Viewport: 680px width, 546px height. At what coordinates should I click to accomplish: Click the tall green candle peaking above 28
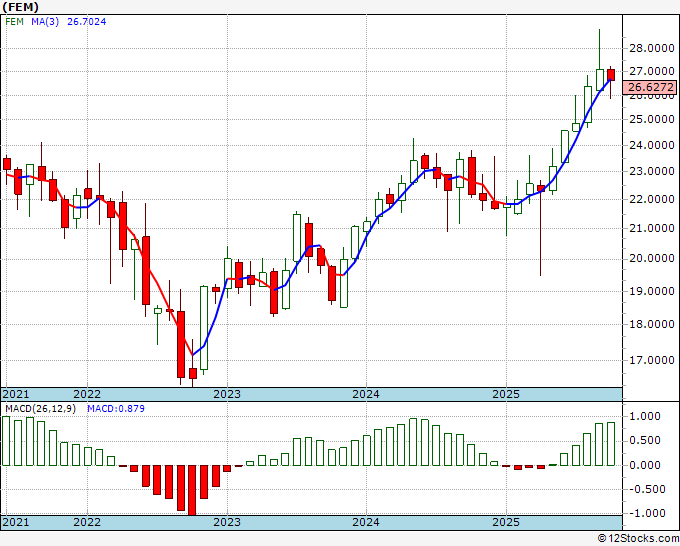coord(599,80)
